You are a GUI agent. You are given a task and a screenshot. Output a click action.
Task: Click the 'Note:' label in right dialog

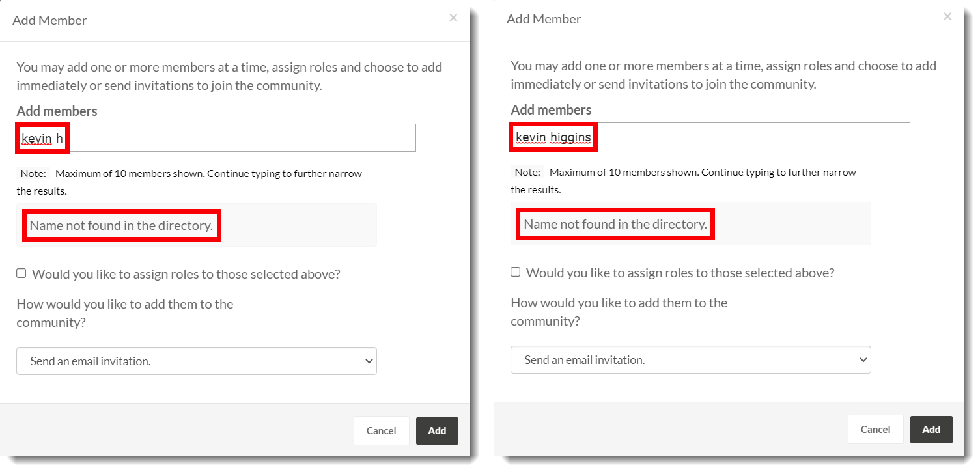pos(527,173)
